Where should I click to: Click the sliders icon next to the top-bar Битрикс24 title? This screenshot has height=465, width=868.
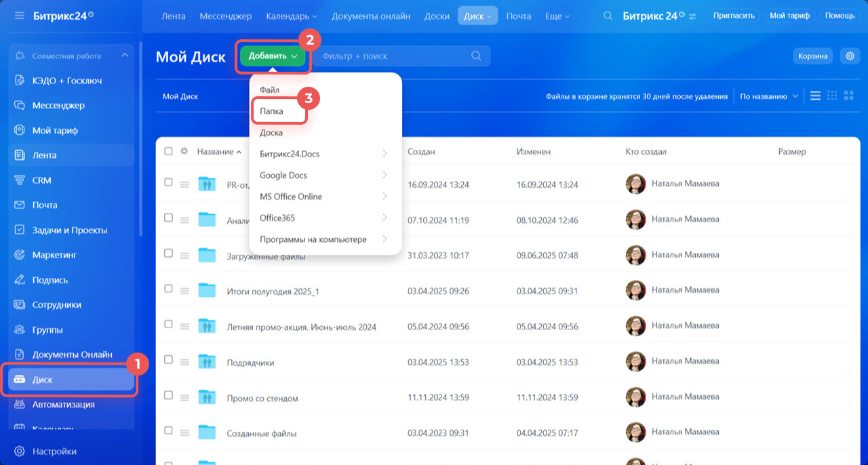click(692, 16)
